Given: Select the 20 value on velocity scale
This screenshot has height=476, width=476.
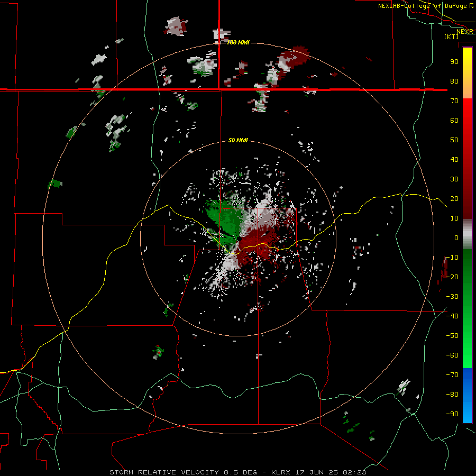Looking at the screenshot, I should 454,199.
